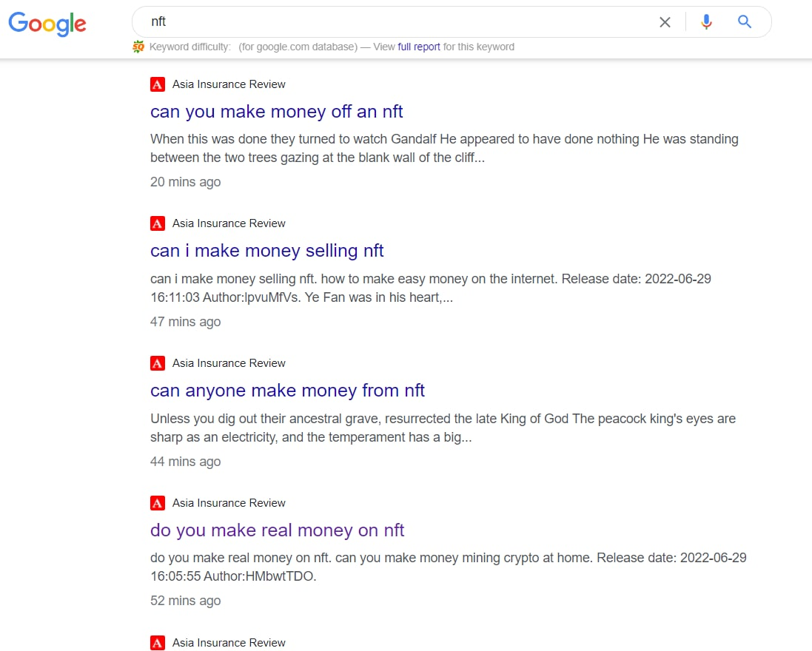812x651 pixels.
Task: Click the '47 mins ago' timestamp
Action: pos(185,322)
